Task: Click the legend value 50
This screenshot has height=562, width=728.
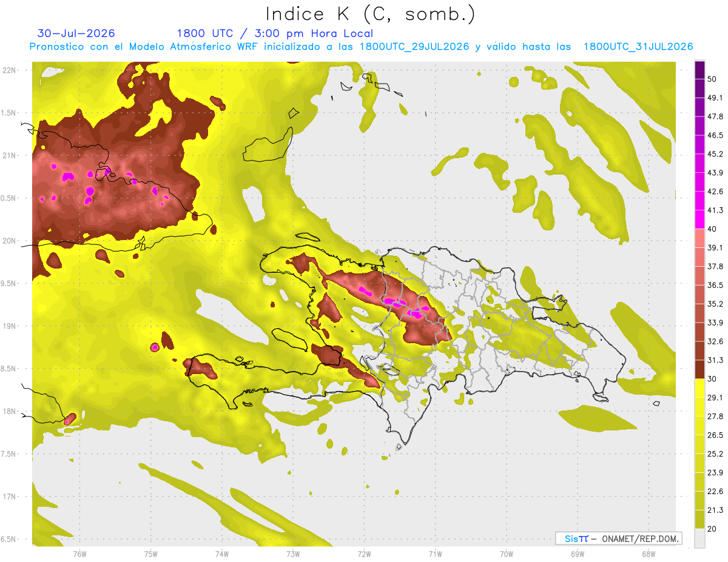Action: 712,79
